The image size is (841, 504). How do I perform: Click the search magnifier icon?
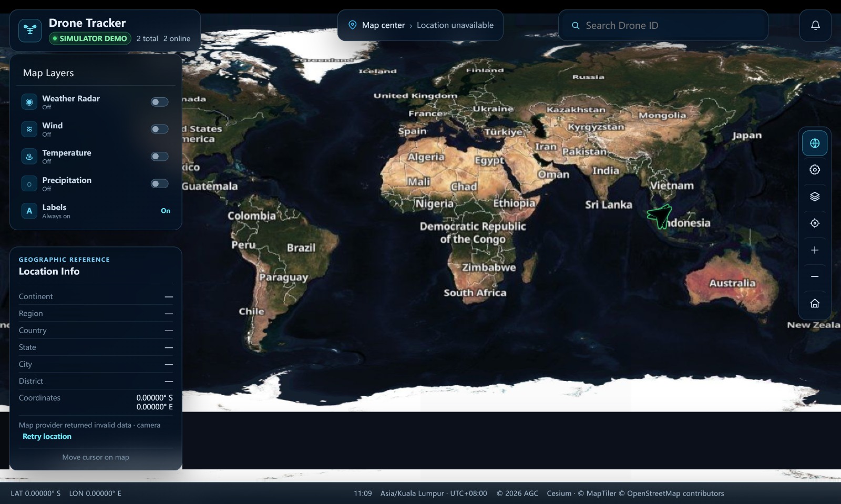(x=576, y=25)
